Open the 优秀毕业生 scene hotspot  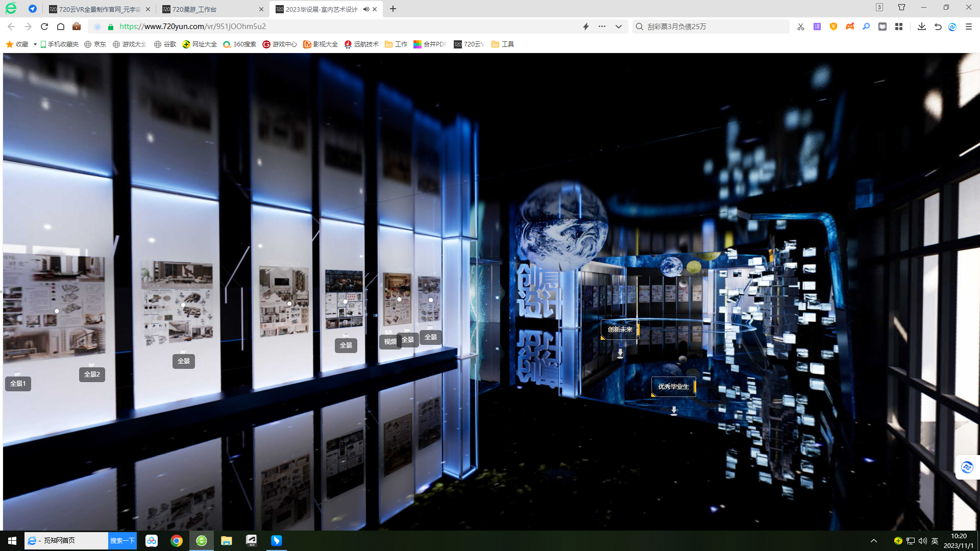coord(673,387)
